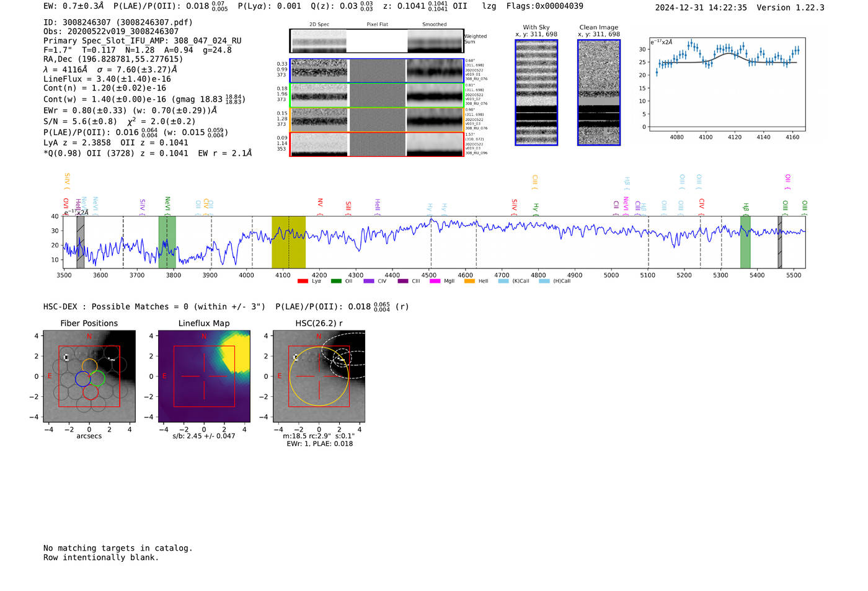Click the Primary Spec_Slot_IFU_AMP line
The height and width of the screenshot is (591, 868).
coord(143,41)
